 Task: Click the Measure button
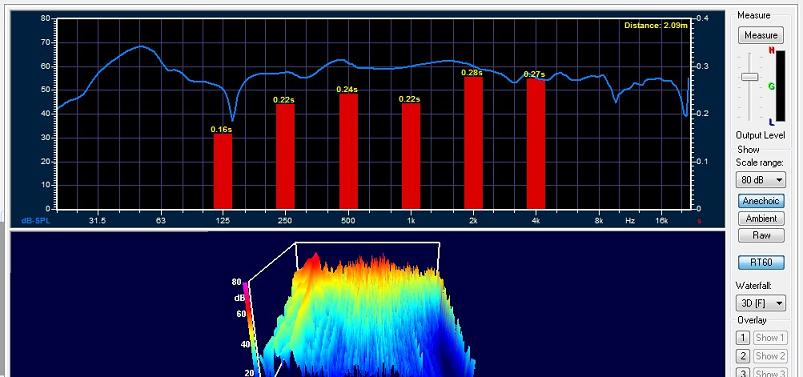(760, 35)
